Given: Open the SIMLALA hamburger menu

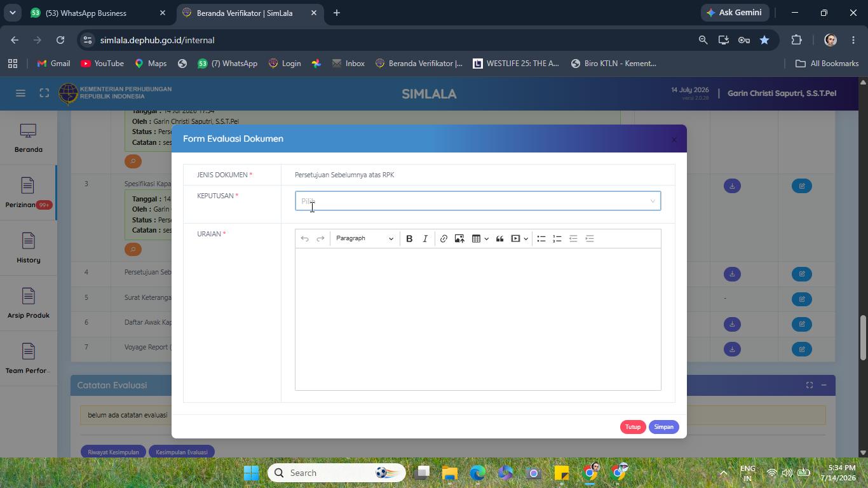Looking at the screenshot, I should (x=20, y=93).
